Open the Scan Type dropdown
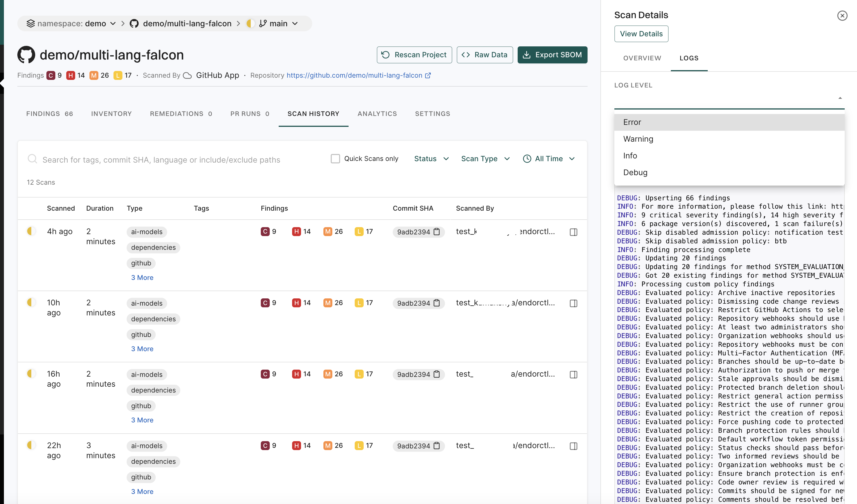The width and height of the screenshot is (857, 504). 485,159
